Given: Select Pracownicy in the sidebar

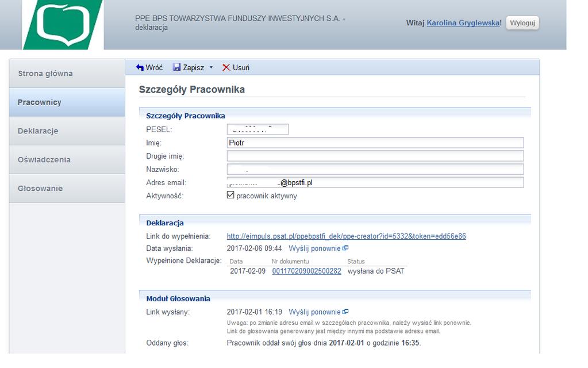Looking at the screenshot, I should coord(67,102).
